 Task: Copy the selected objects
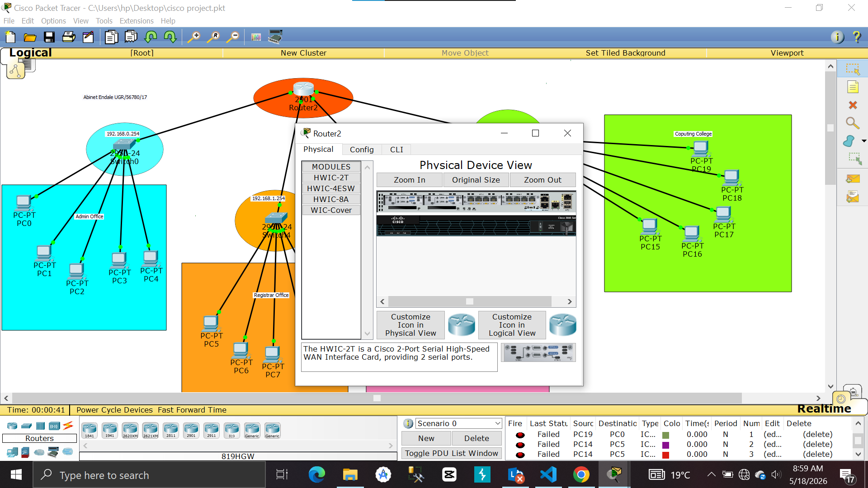[x=111, y=37]
